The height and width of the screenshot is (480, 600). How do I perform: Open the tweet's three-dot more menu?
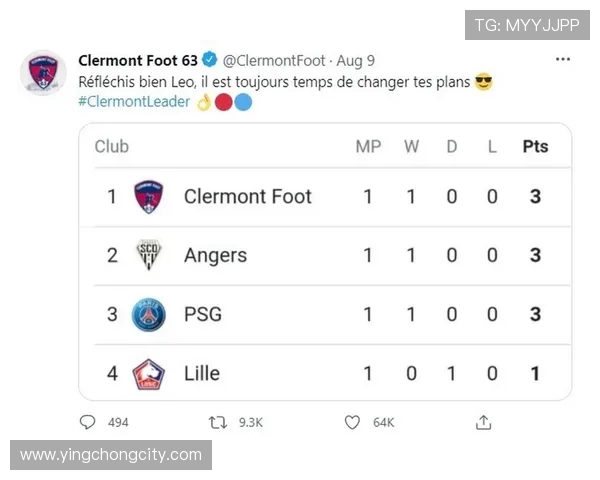coord(563,60)
